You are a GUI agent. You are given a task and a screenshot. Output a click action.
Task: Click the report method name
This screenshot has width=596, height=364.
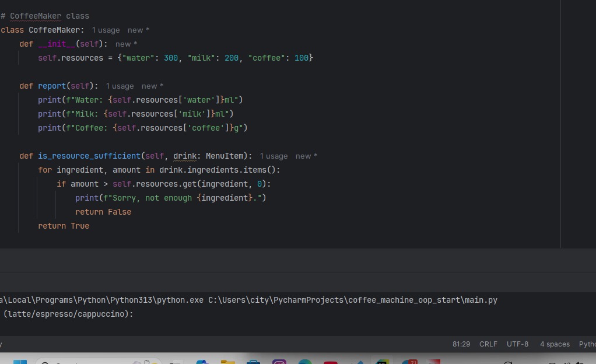tap(52, 86)
